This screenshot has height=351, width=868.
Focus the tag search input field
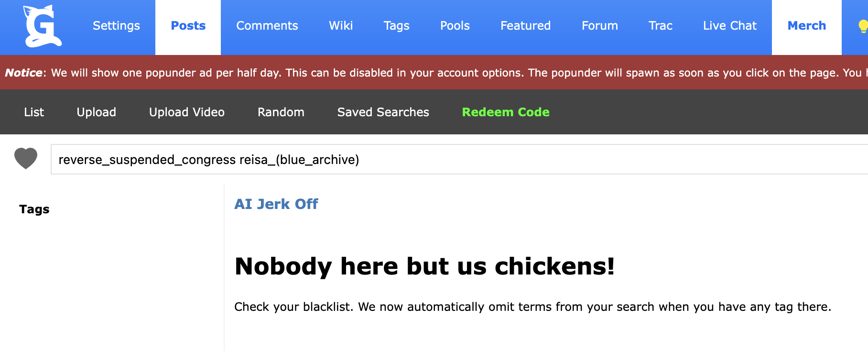pyautogui.click(x=459, y=159)
